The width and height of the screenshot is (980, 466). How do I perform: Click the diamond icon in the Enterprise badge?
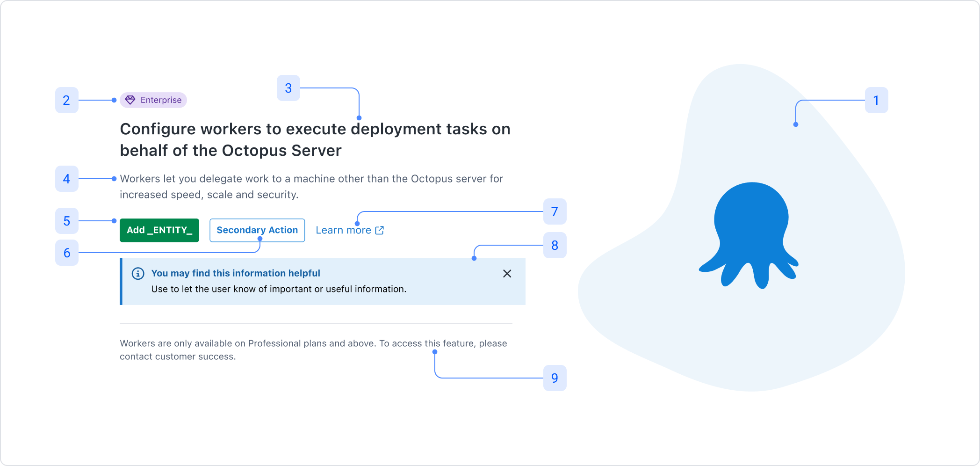[130, 100]
